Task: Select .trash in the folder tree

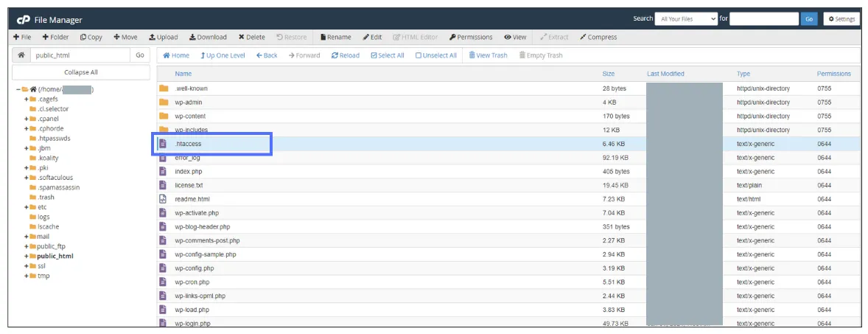Action: 46,197
